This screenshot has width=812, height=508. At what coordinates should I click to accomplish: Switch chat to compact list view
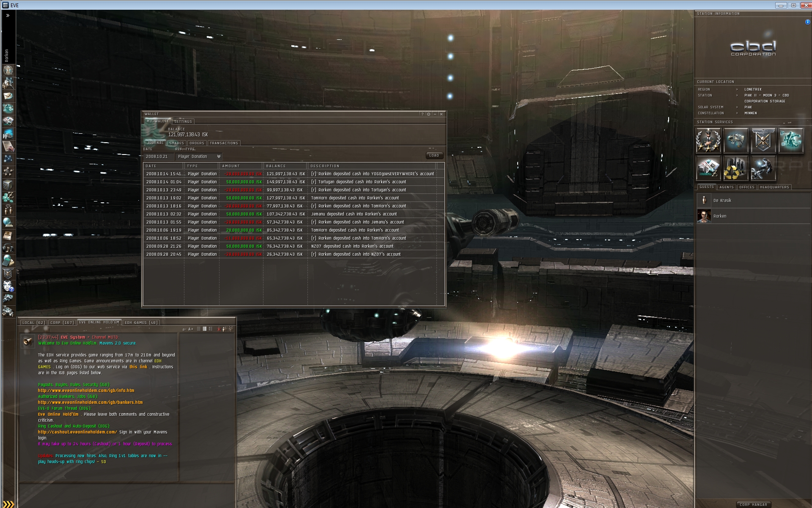click(199, 329)
